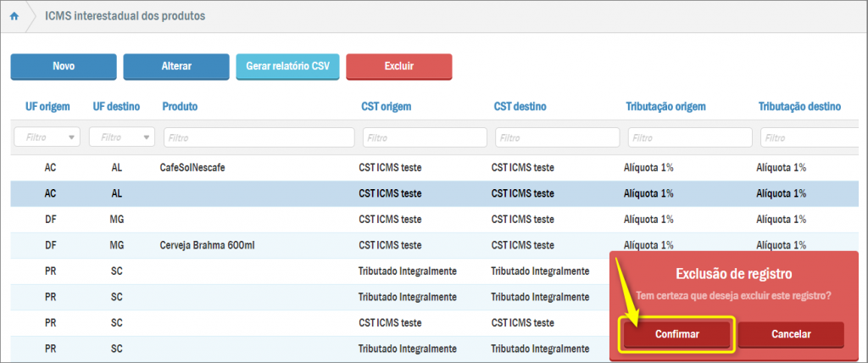868x363 pixels.
Task: Open the UF destino filter dropdown
Action: (123, 137)
